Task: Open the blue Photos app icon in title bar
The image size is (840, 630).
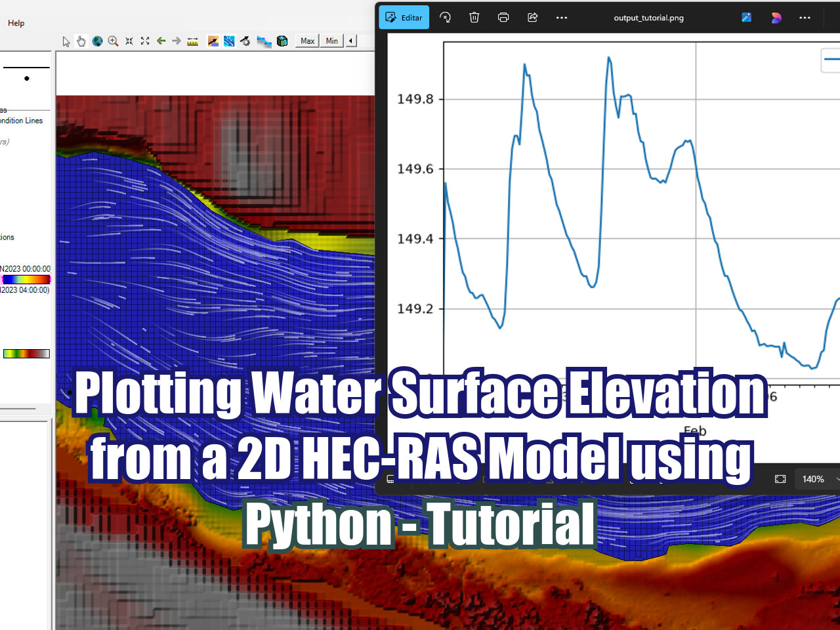Action: coord(747,18)
